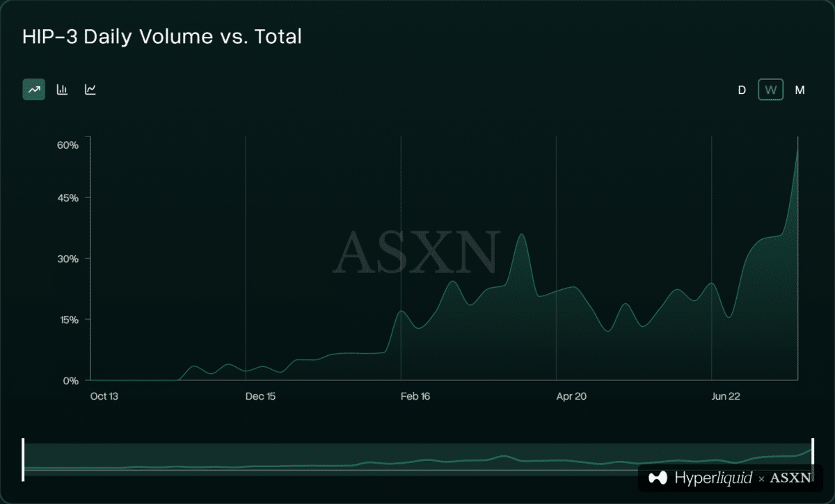Click the Feb 16 x-axis label

[416, 397]
